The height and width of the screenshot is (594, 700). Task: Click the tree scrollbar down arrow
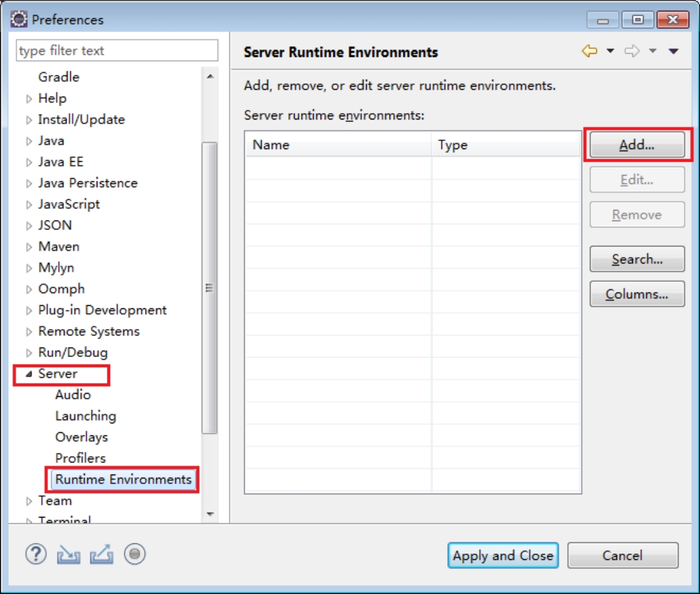pos(210,514)
